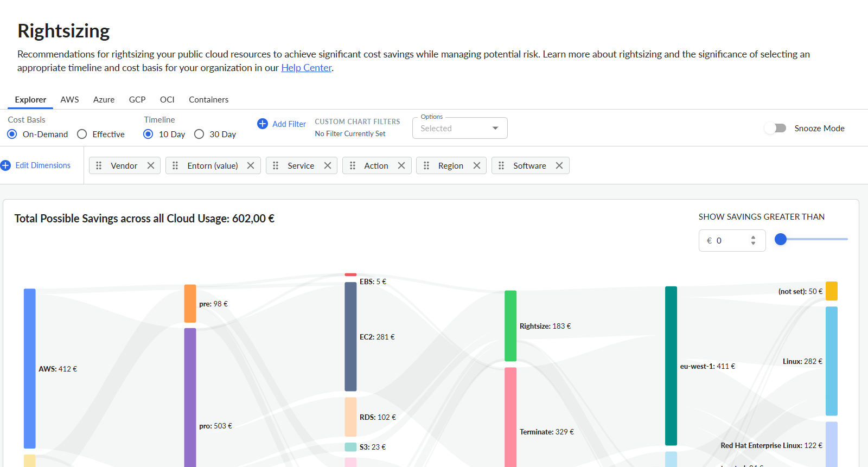Click the orange pre Sankey node
Screen dimensions: 868x467
pos(190,304)
